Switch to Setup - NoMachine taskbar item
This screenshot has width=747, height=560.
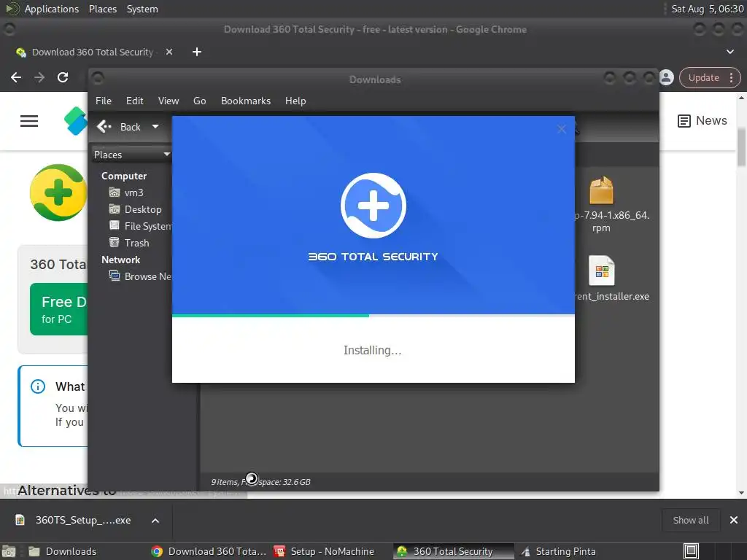click(332, 551)
